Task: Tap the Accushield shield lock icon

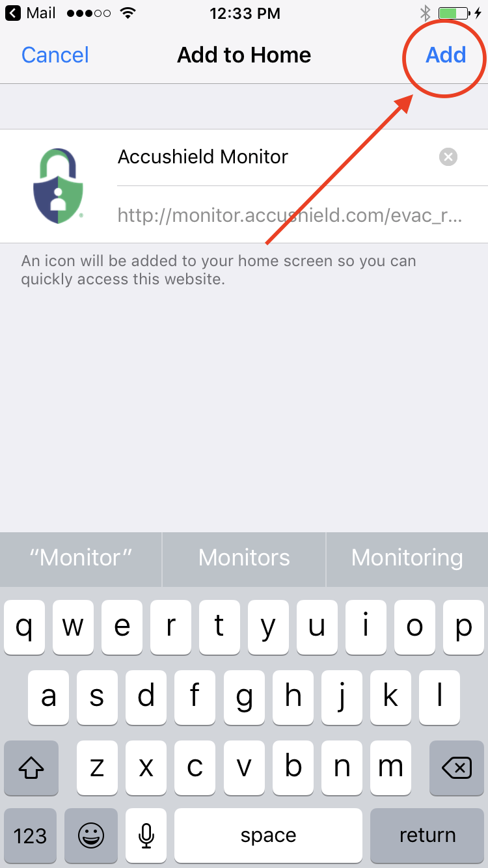Action: (59, 186)
